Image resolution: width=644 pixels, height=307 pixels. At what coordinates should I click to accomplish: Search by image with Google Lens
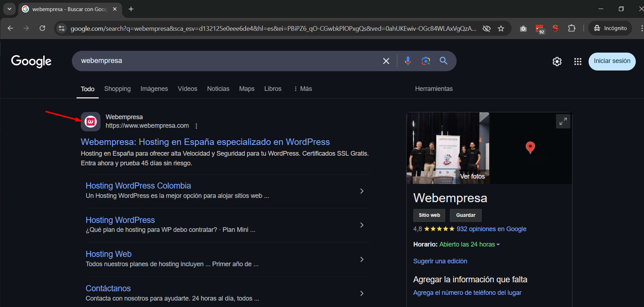tap(426, 61)
